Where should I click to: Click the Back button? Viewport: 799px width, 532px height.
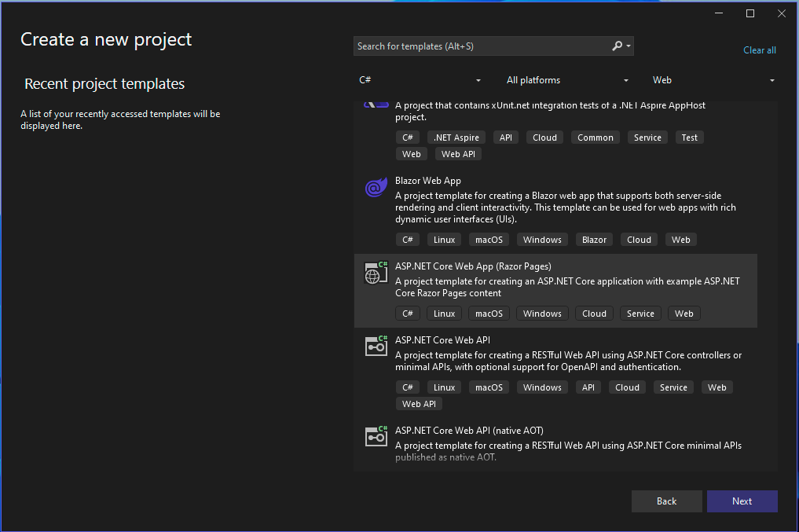[666, 501]
